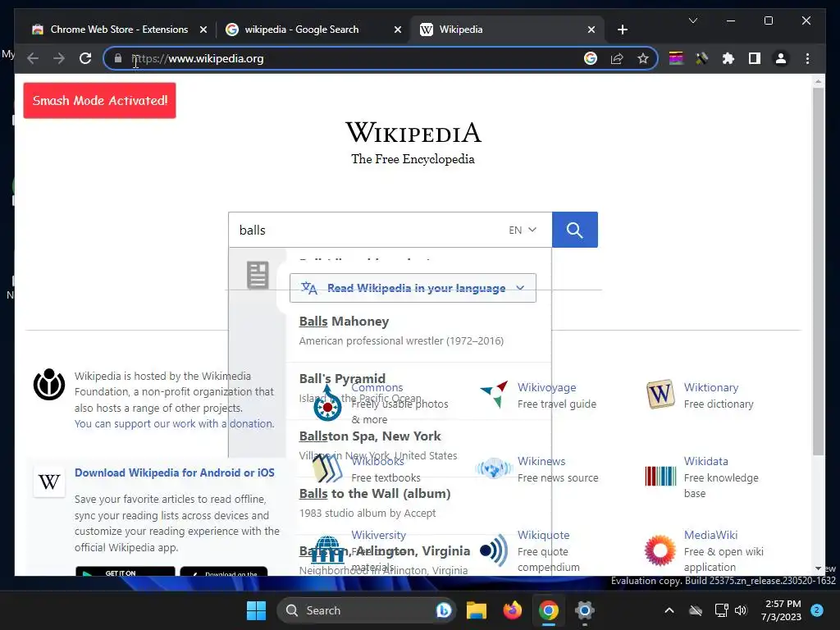Click Download Wikipedia for Android or iOS

174,473
